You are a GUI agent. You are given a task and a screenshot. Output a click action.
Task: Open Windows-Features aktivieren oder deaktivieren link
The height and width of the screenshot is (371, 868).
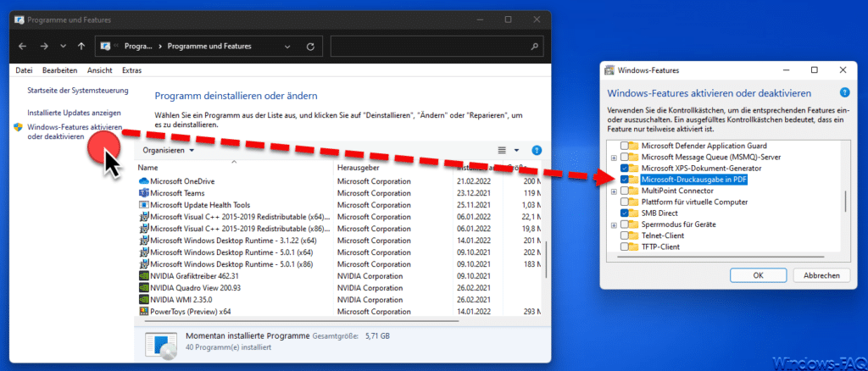click(75, 132)
